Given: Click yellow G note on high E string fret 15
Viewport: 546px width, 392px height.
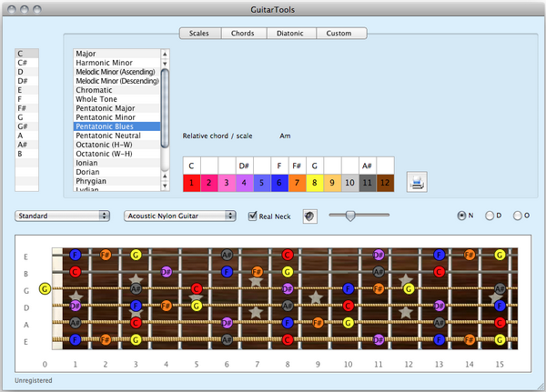Looking at the screenshot, I should pos(500,255).
